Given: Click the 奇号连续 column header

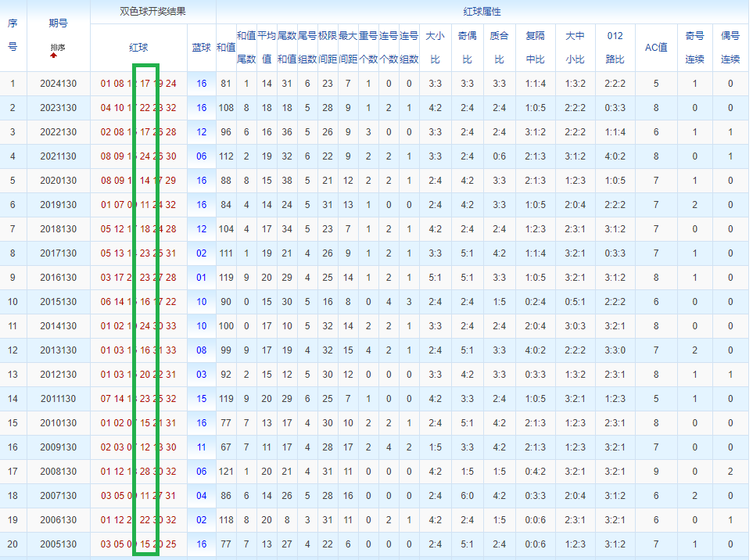Looking at the screenshot, I should [x=694, y=47].
